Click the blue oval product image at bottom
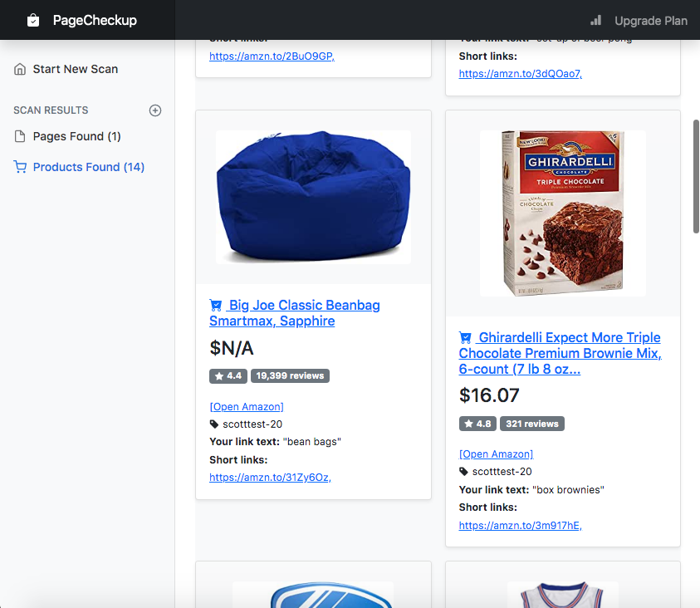 (x=313, y=595)
